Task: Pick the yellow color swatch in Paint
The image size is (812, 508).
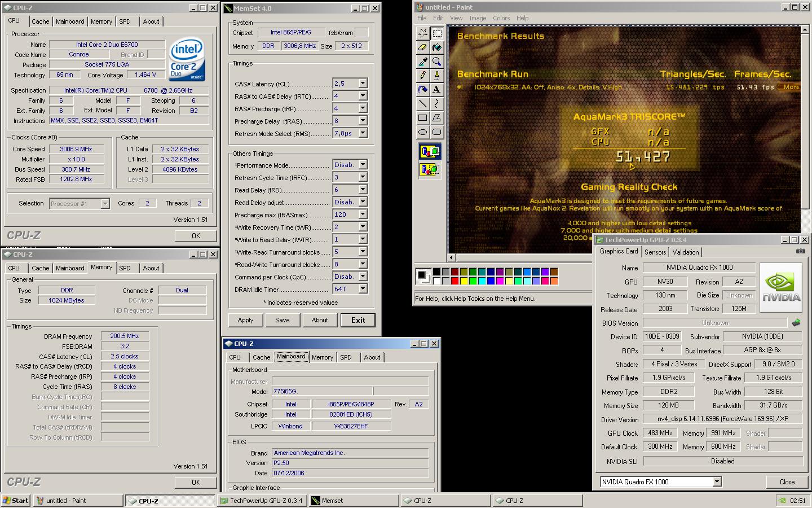Action: [464, 281]
